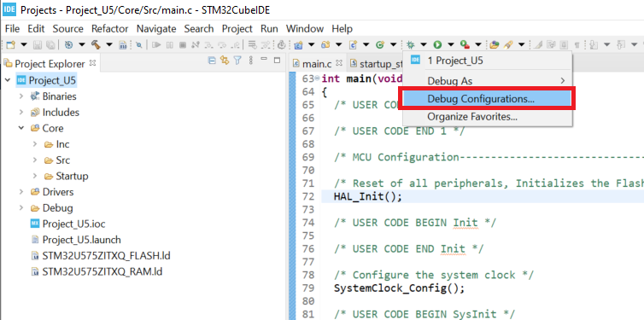Click the build configuration target icon
The image size is (644, 320).
pyautogui.click(x=68, y=44)
